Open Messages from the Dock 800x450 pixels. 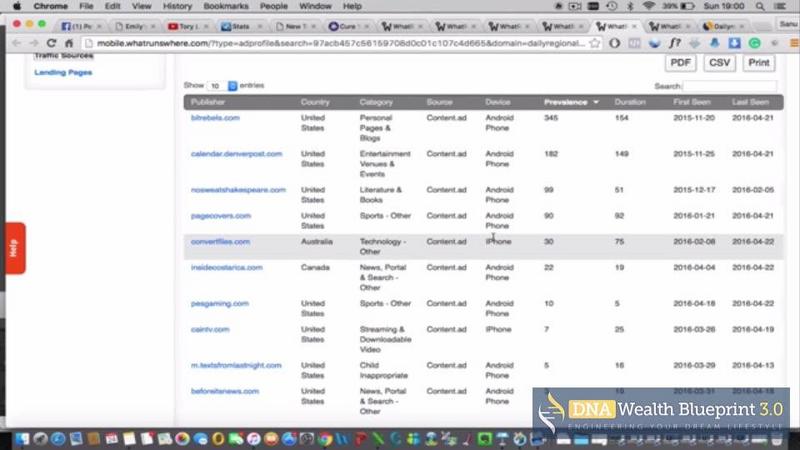pos(200,439)
